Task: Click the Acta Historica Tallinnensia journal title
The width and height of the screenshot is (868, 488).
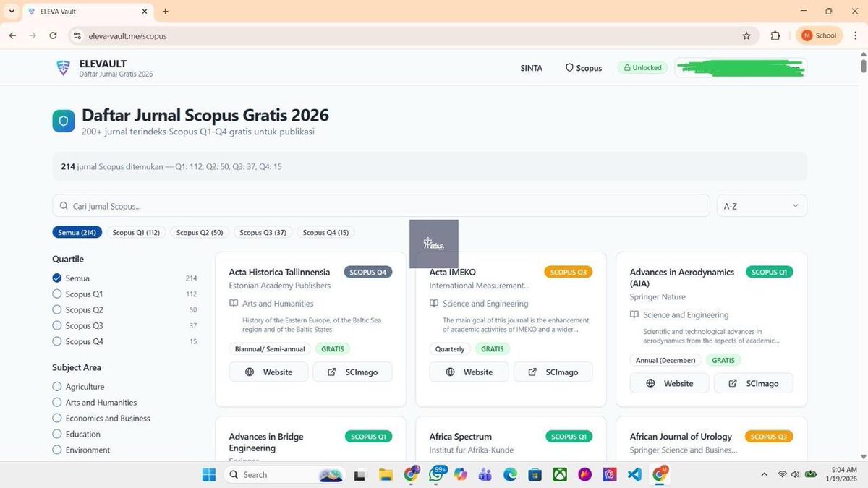Action: coord(279,272)
